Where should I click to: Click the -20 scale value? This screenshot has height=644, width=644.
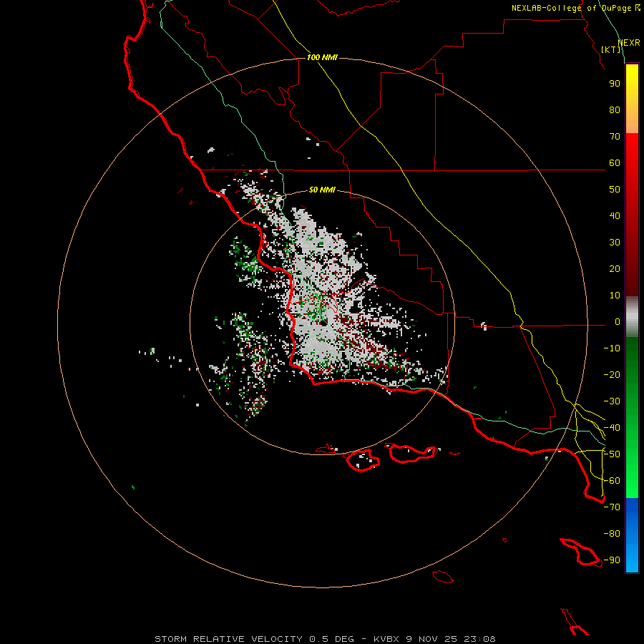click(612, 375)
